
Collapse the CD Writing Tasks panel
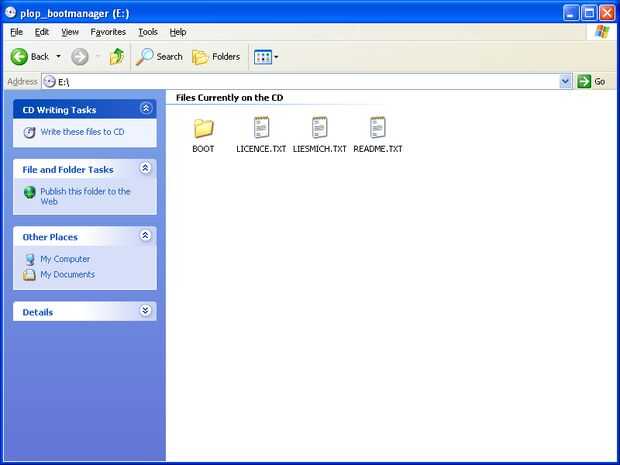coord(146,108)
